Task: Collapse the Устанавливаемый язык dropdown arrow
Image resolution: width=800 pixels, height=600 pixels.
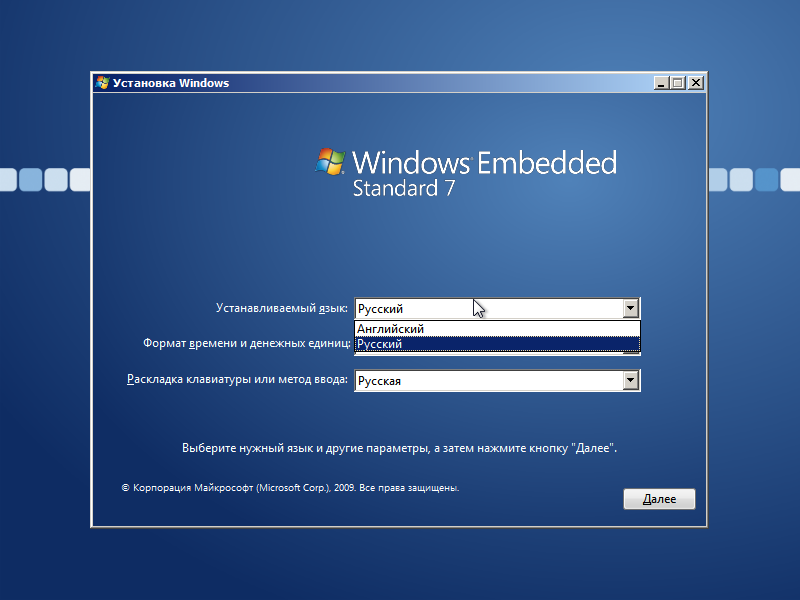Action: click(x=631, y=308)
